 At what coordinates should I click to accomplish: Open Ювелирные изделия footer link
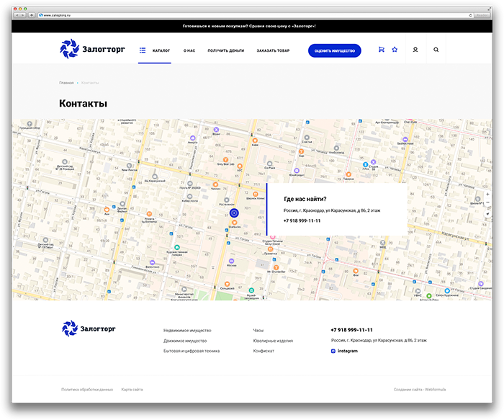(x=273, y=341)
